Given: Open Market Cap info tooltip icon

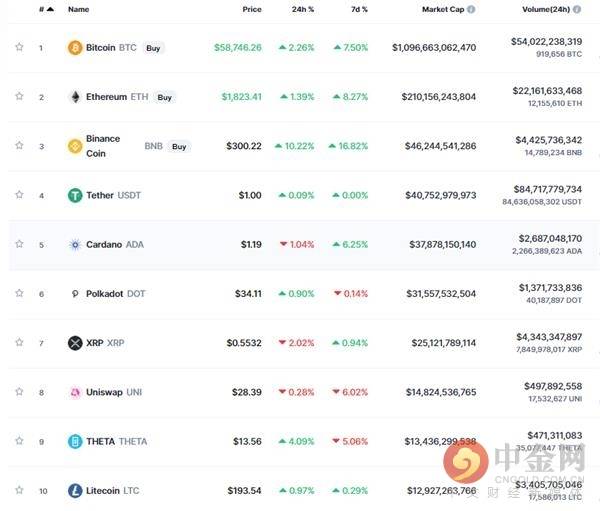Looking at the screenshot, I should [x=471, y=9].
